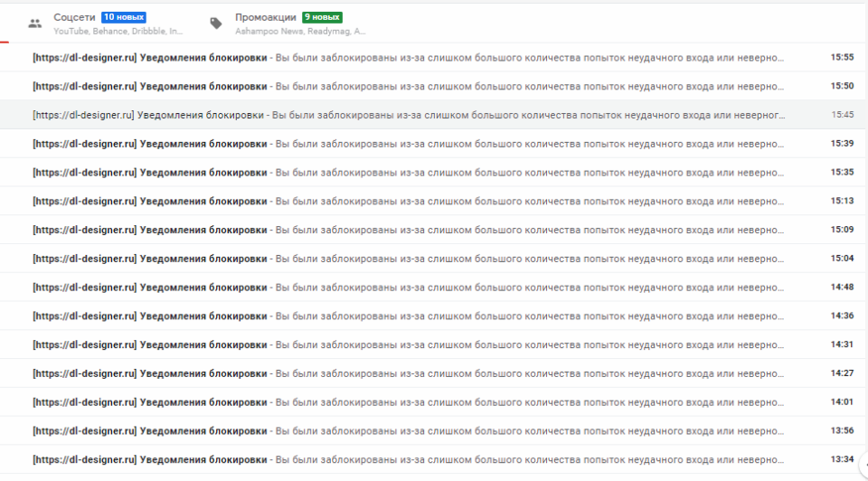Click the green "9 новых" badge
The image size is (868, 481).
[322, 17]
